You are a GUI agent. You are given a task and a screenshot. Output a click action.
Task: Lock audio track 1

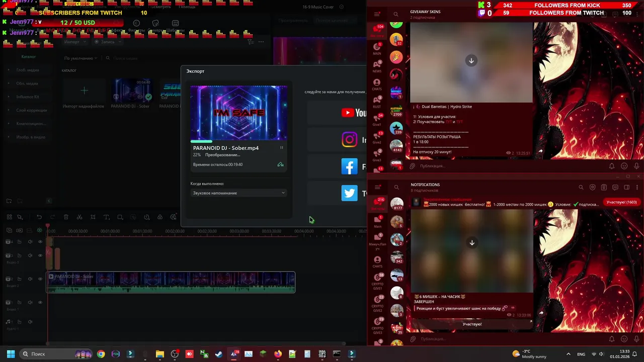(19, 322)
